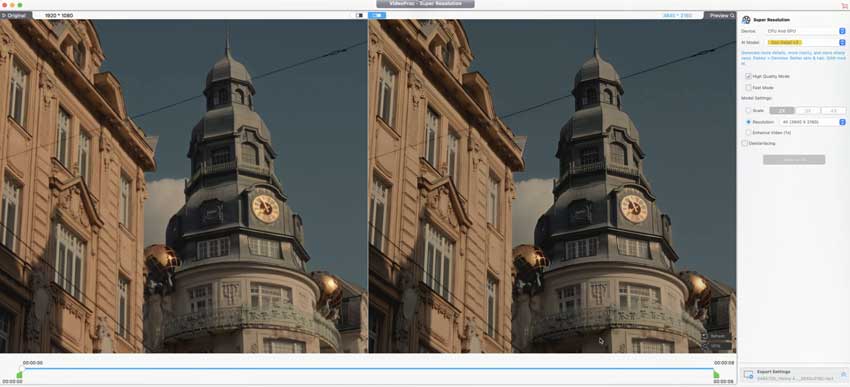The image size is (850, 387).
Task: Choose the 3X scale segment
Action: pyautogui.click(x=808, y=111)
